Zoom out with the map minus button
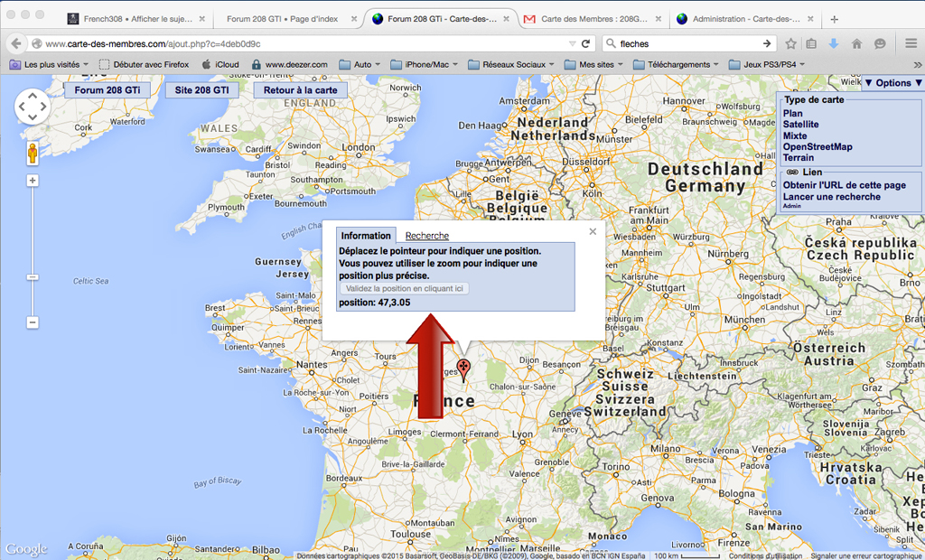 pyautogui.click(x=33, y=322)
